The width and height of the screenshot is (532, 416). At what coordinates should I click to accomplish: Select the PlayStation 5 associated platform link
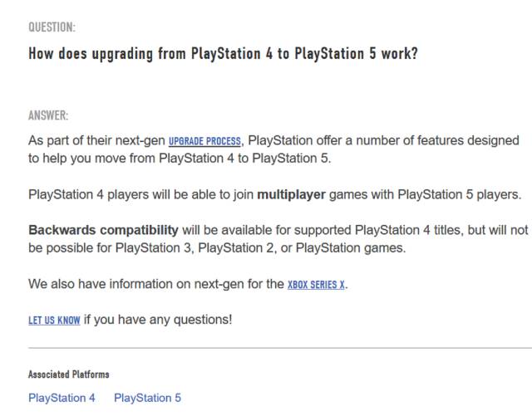click(x=147, y=398)
